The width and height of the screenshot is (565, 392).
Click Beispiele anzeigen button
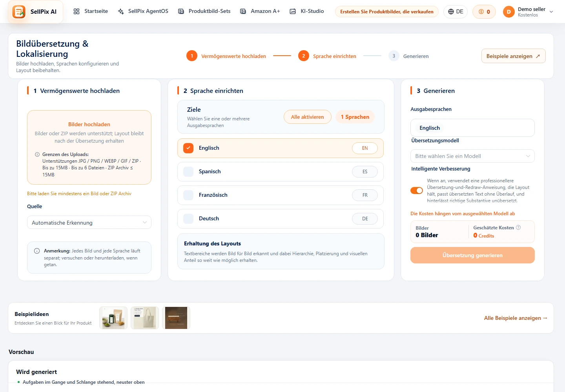tap(514, 56)
